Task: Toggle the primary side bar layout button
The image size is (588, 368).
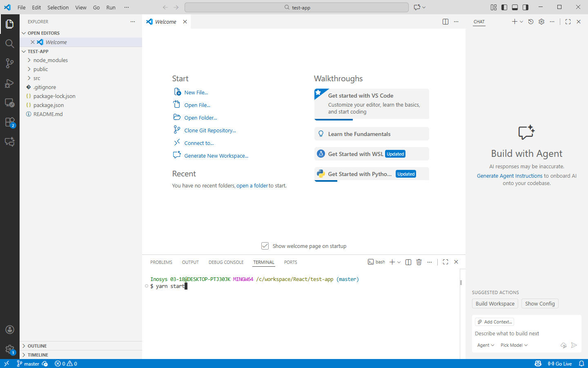Action: (x=504, y=7)
